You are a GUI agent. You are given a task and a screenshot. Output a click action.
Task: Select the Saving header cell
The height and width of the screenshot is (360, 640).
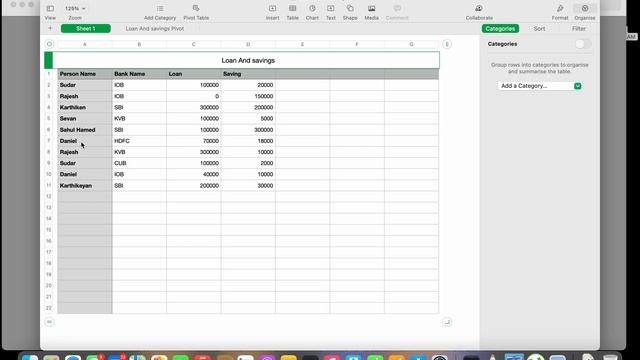[x=248, y=74]
